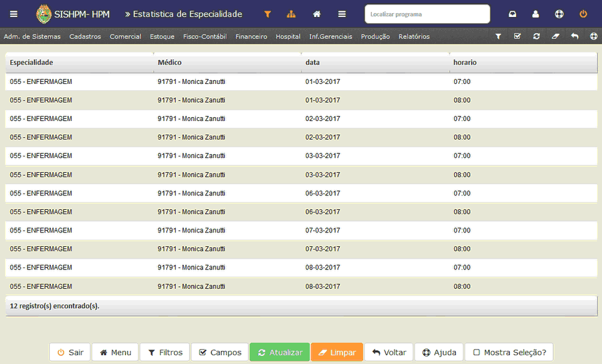Click the orange Limpar button
The image size is (602, 364).
pyautogui.click(x=337, y=352)
